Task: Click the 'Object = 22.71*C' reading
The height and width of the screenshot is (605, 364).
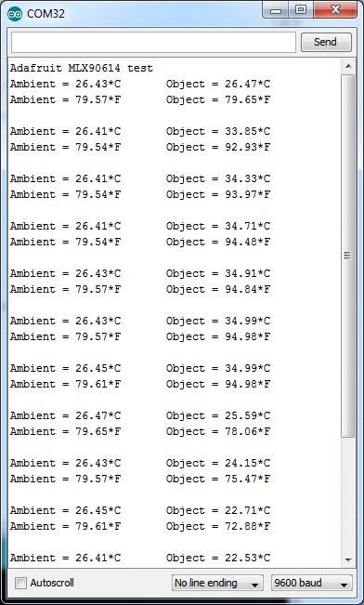Action: (218, 511)
